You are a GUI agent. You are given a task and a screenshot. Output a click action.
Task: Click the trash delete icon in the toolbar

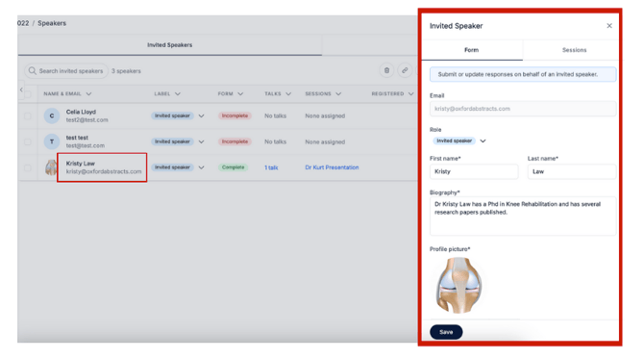(386, 70)
